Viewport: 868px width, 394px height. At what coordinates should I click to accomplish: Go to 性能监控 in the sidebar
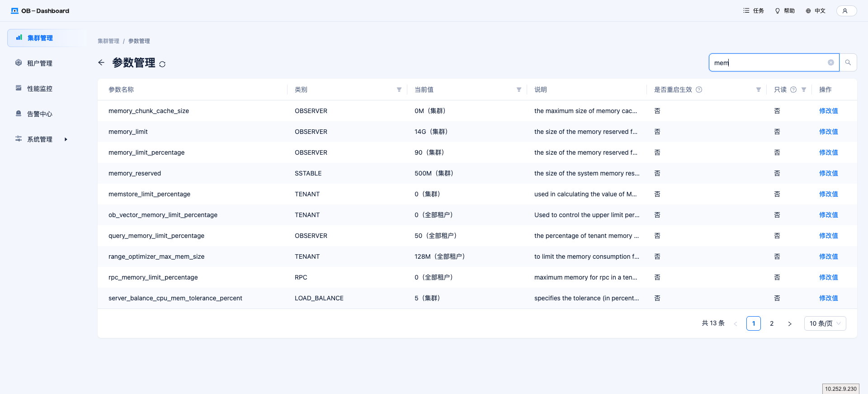40,89
